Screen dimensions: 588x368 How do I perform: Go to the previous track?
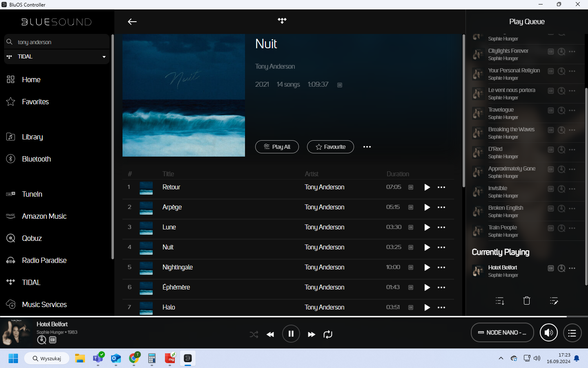pyautogui.click(x=270, y=334)
